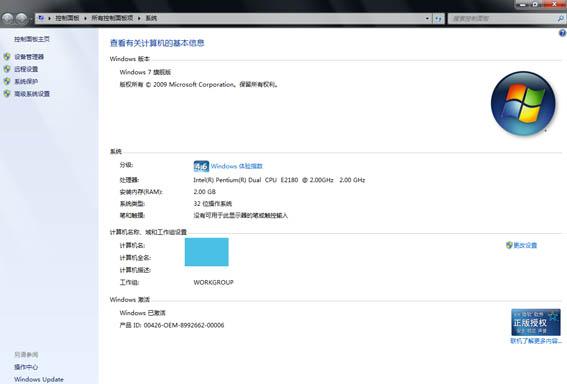This screenshot has width=567, height=384.
Task: Click the 远程设置 shield icon
Action: [x=7, y=69]
